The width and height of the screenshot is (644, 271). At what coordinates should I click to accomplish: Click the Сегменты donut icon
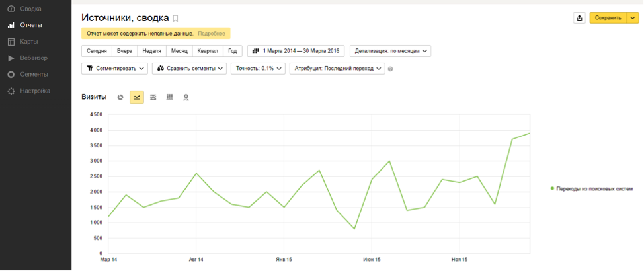click(11, 74)
